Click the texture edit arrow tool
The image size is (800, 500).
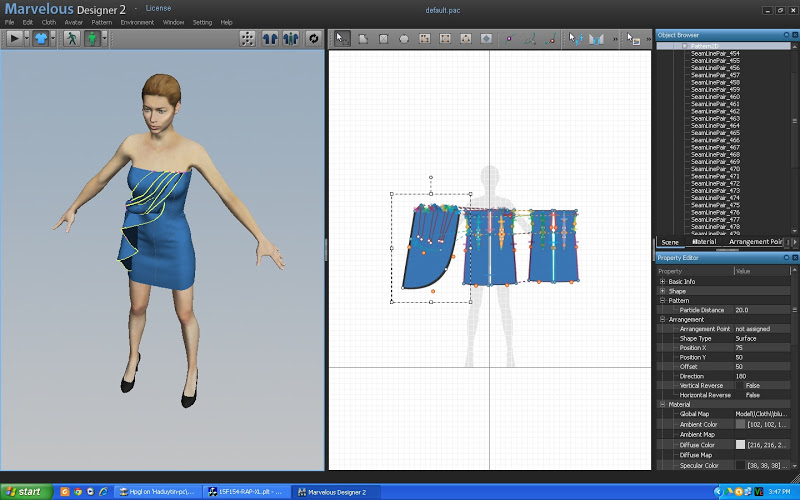pos(633,39)
